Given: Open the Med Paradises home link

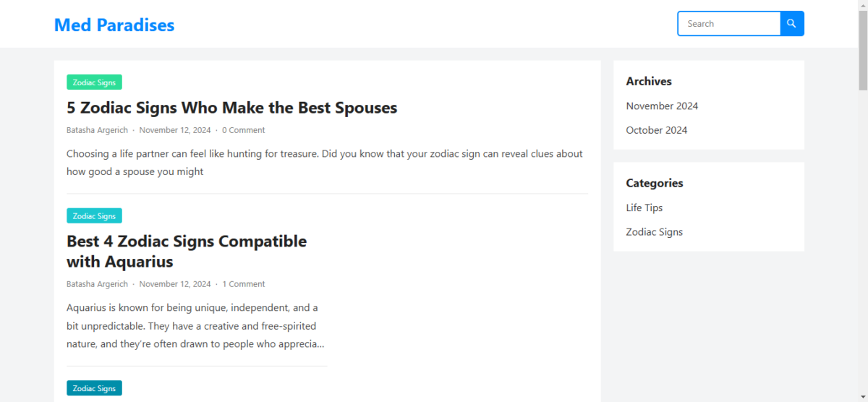Looking at the screenshot, I should (x=114, y=25).
